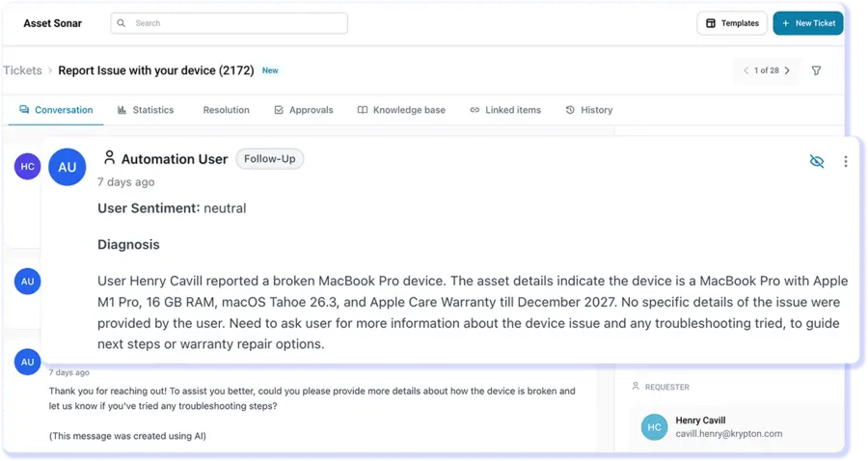Click the magnifier icon in the search bar
868x461 pixels.
[x=122, y=23]
